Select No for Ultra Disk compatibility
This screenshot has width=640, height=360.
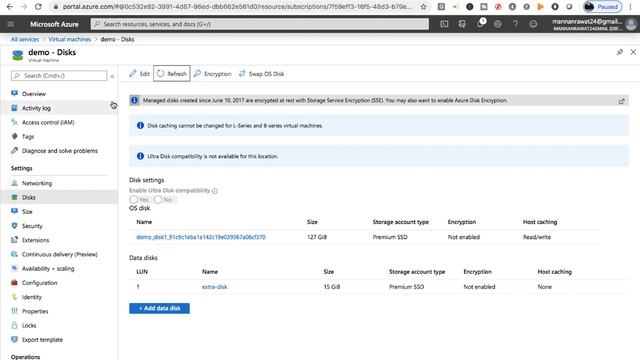pos(158,200)
